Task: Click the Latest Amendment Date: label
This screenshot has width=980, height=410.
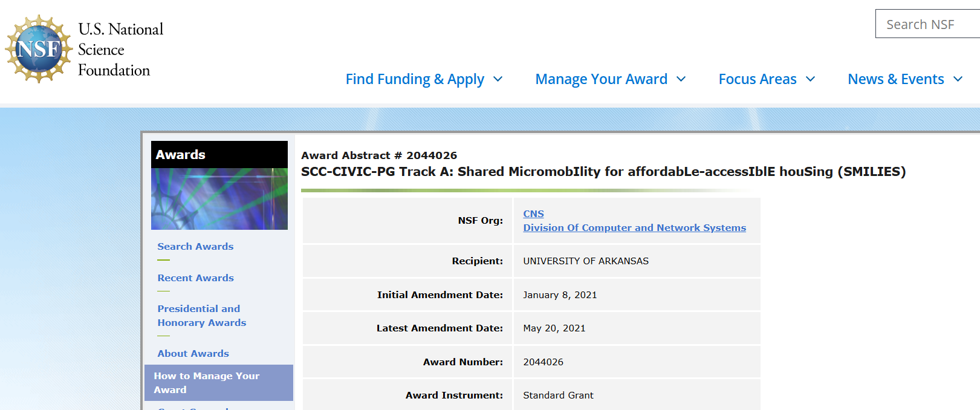Action: click(440, 328)
